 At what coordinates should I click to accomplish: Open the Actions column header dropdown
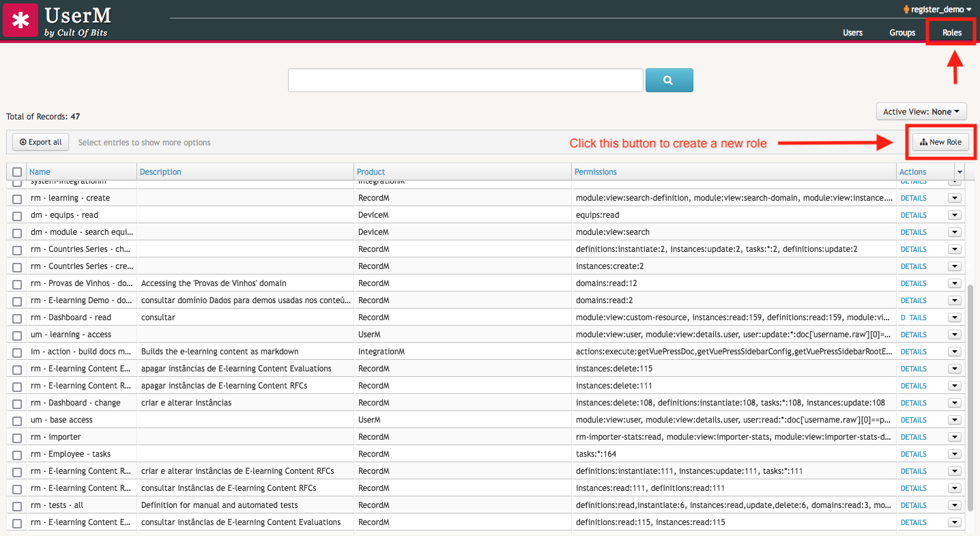coord(960,171)
